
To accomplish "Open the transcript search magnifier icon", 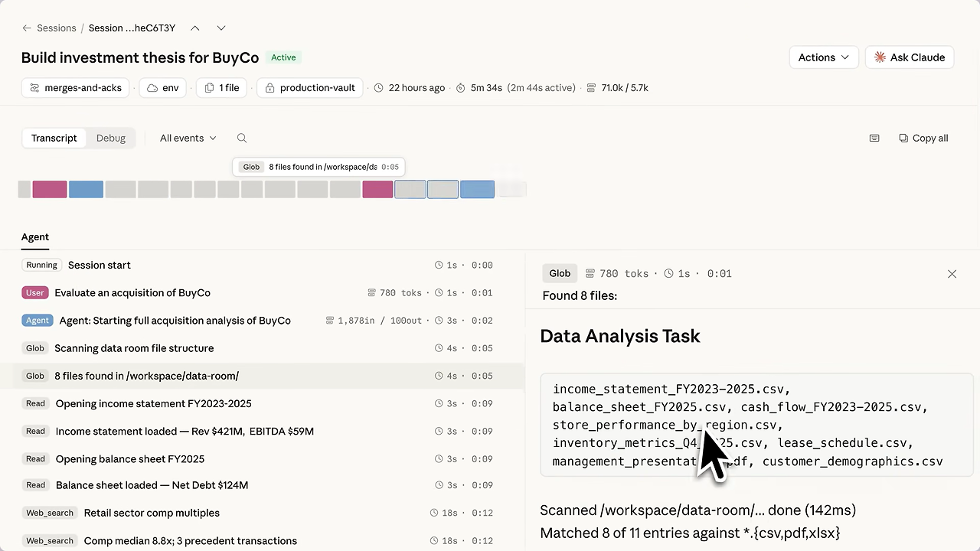I will pyautogui.click(x=242, y=139).
